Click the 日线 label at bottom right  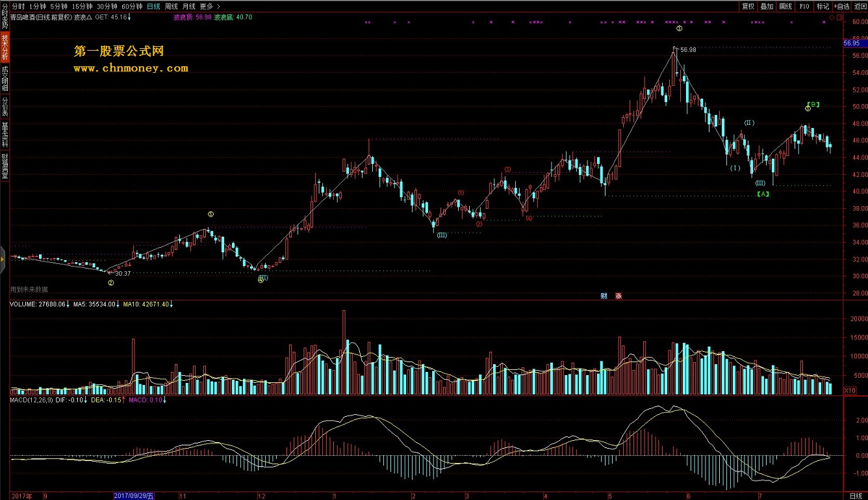coord(855,495)
